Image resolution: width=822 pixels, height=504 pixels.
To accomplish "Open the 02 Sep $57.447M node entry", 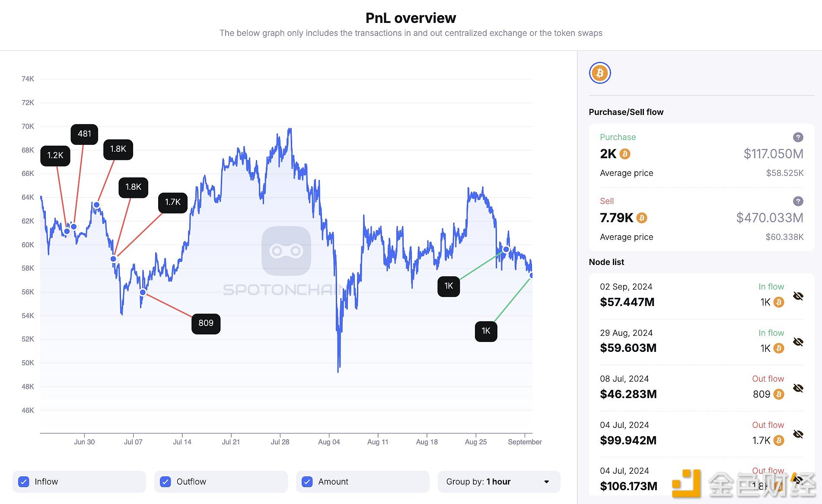I will point(627,302).
